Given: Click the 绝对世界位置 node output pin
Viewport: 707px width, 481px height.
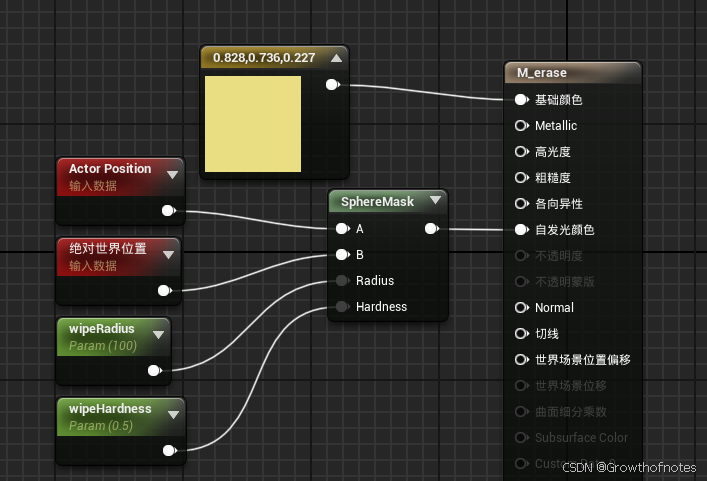Looking at the screenshot, I should 165,290.
